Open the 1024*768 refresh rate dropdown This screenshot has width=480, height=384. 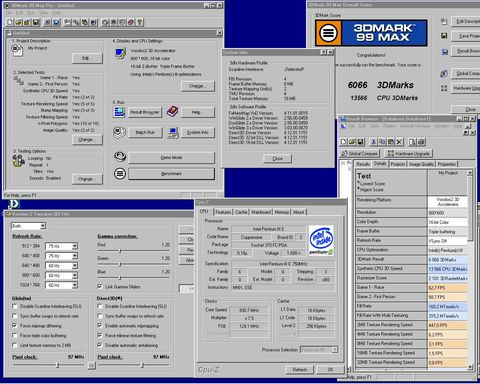pyautogui.click(x=75, y=285)
